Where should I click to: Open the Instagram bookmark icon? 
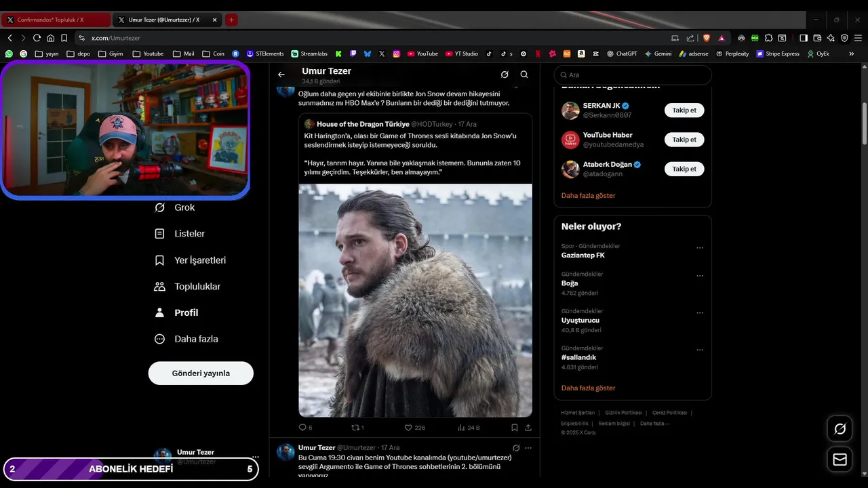tap(397, 54)
